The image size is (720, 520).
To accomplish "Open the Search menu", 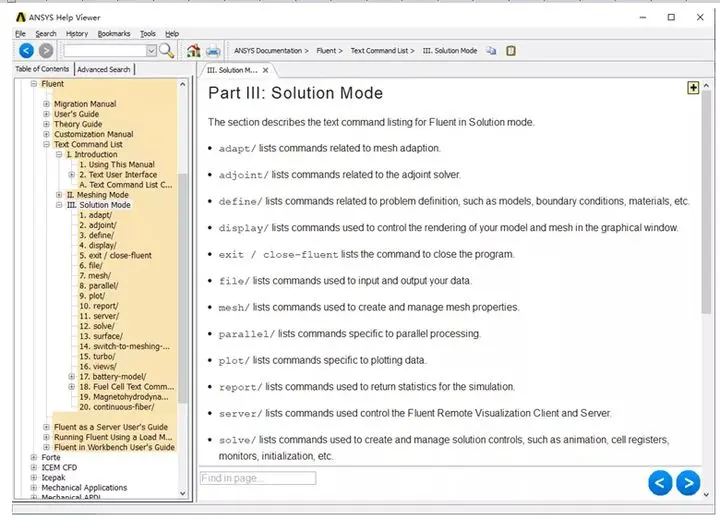I will [x=46, y=34].
